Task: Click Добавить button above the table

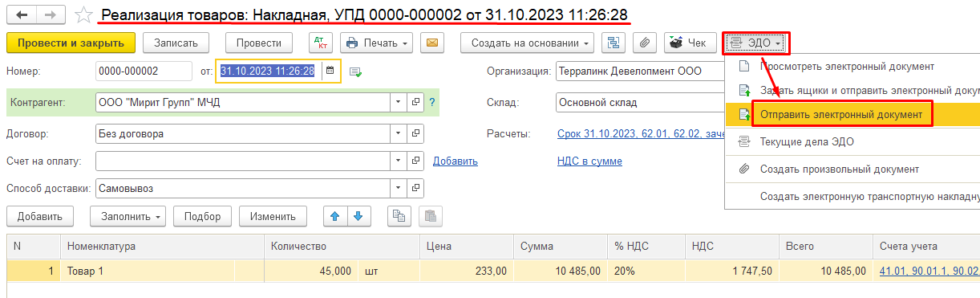Action: coord(40,216)
